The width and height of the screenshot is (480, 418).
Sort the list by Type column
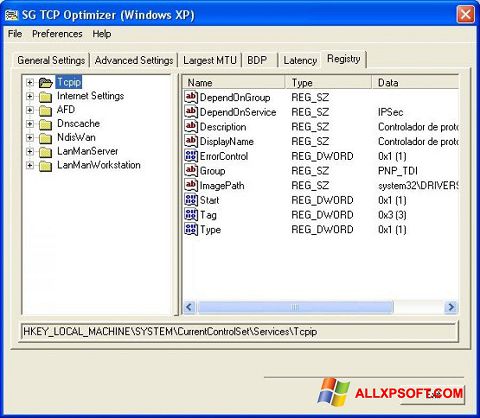[328, 82]
